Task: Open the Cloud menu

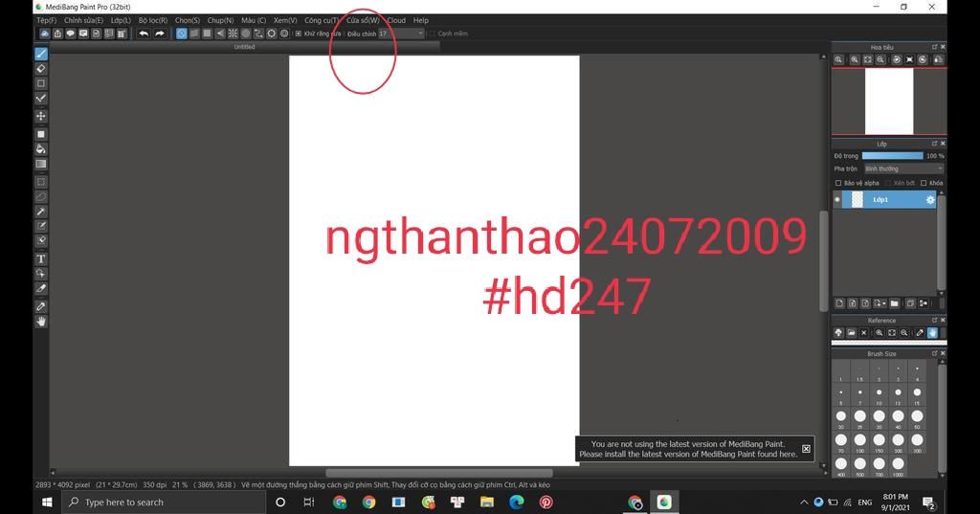Action: [x=396, y=21]
